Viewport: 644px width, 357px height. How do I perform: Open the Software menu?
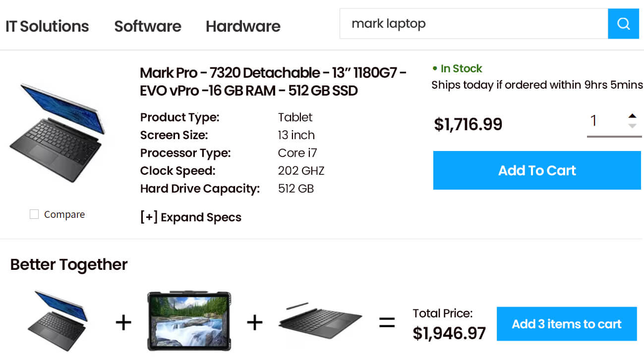[148, 26]
